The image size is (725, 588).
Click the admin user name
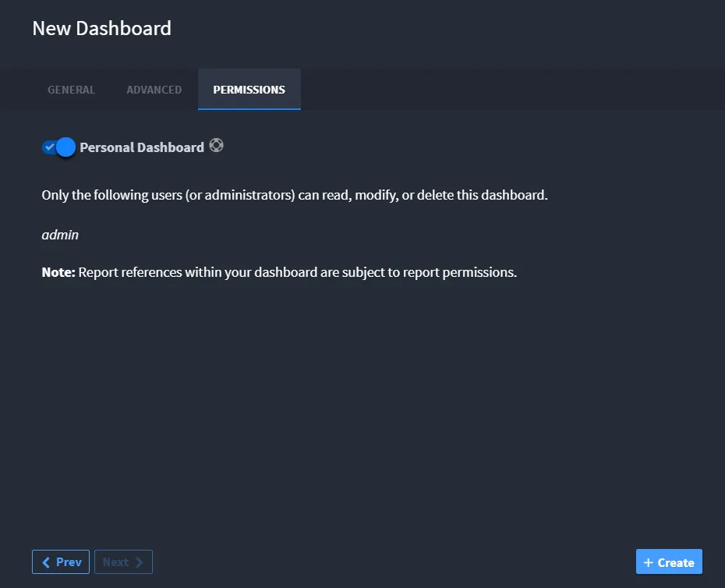(x=60, y=235)
